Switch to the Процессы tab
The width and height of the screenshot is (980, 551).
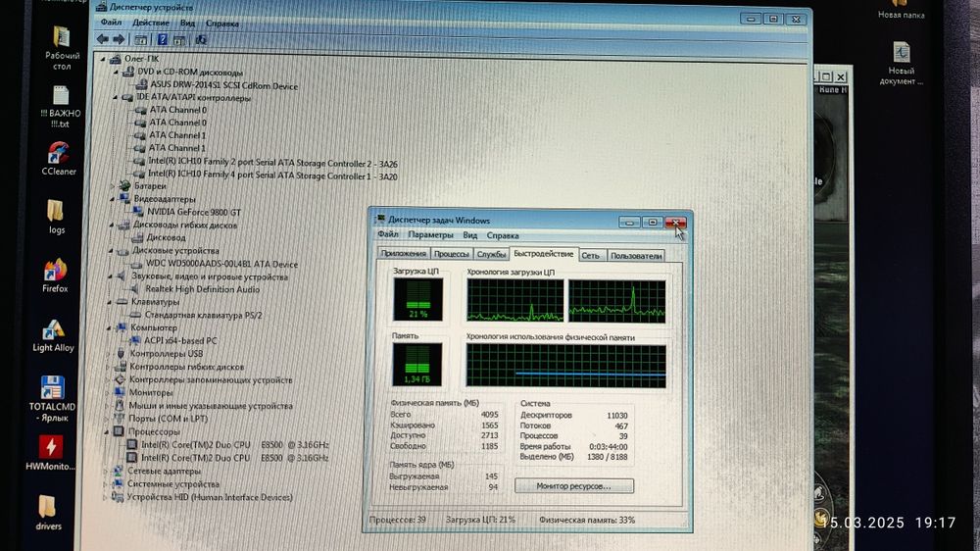tap(451, 254)
